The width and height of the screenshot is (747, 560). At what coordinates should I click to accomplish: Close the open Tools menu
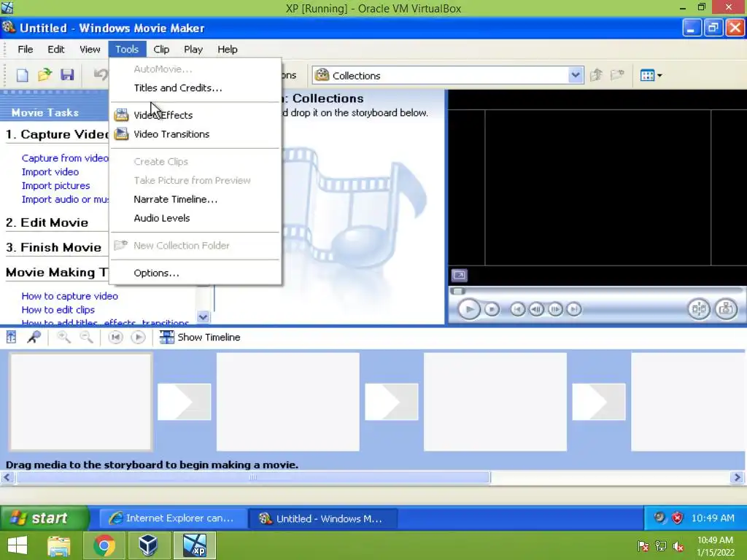127,49
